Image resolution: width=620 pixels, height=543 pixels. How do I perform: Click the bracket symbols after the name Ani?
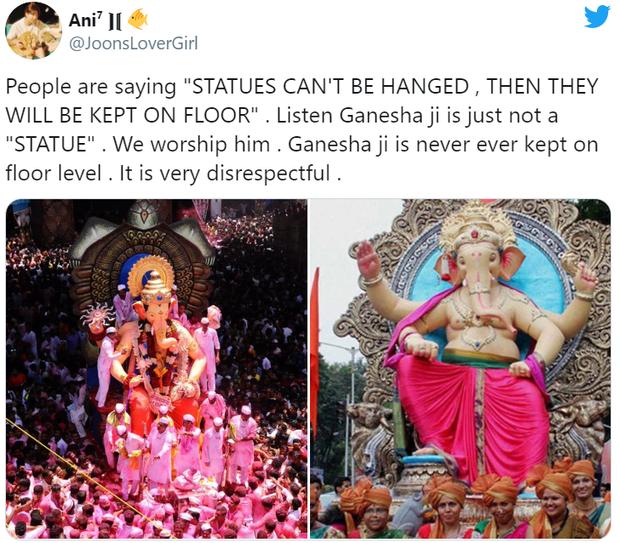point(115,22)
